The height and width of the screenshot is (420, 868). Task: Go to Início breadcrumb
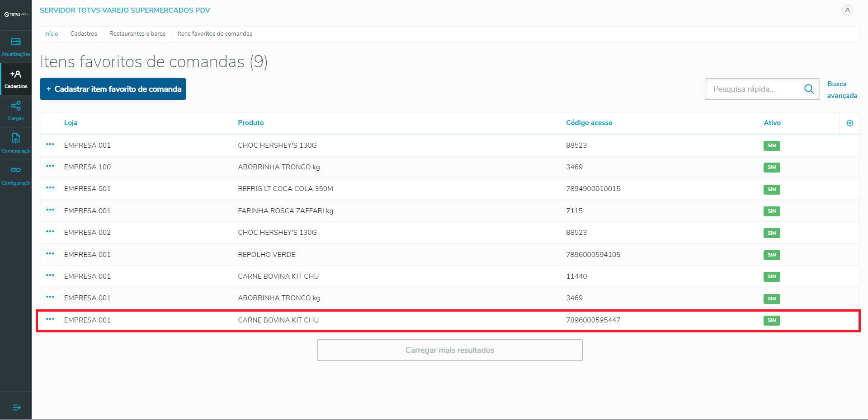pos(51,34)
